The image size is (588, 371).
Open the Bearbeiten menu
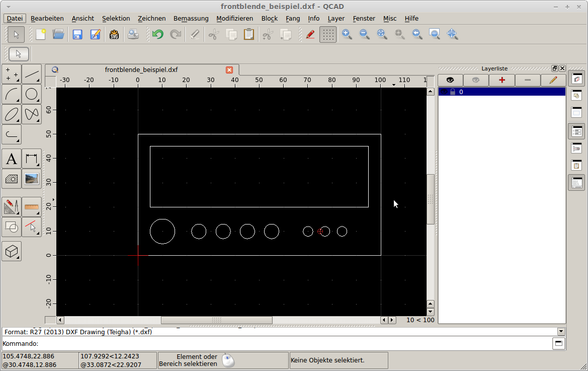coord(47,19)
